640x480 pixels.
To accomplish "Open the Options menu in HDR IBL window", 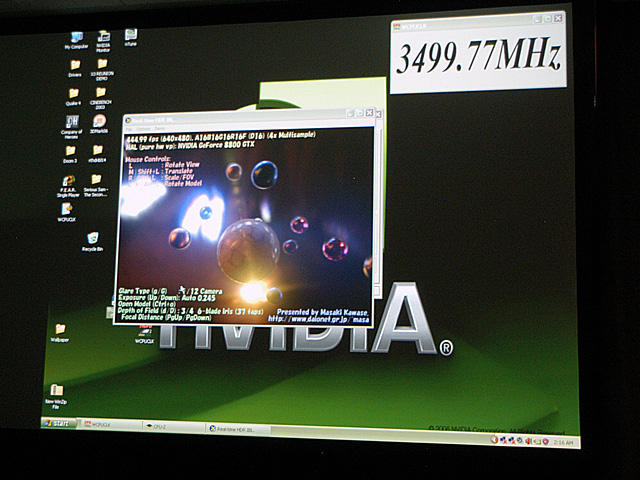I will click(143, 129).
